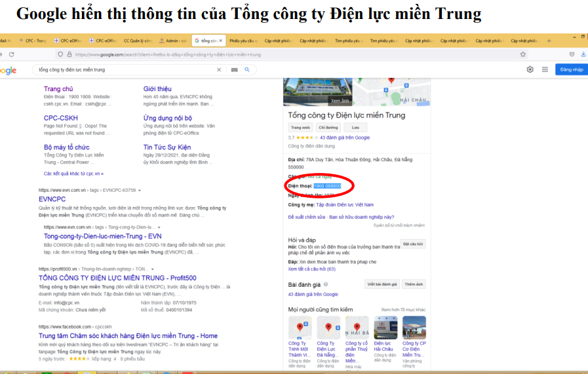Open Công ty CP Cơ Điện Miền Trung card
This screenshot has height=374, width=588.
(414, 341)
